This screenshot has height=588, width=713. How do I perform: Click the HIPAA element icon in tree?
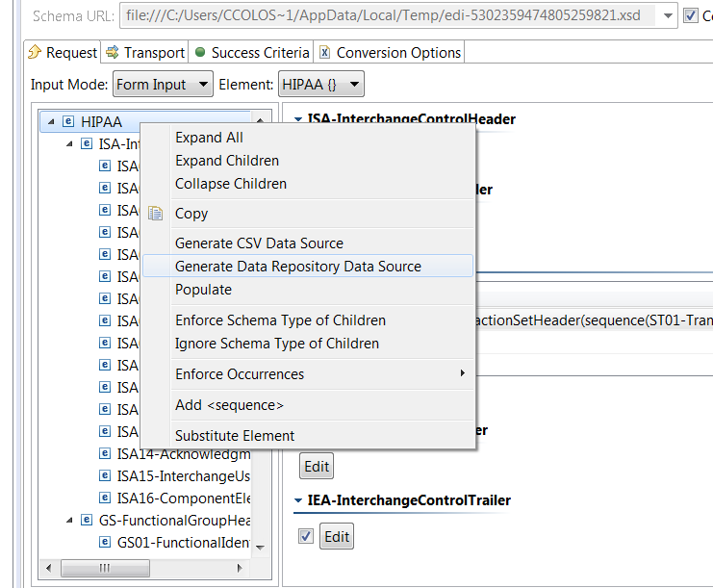pos(68,121)
